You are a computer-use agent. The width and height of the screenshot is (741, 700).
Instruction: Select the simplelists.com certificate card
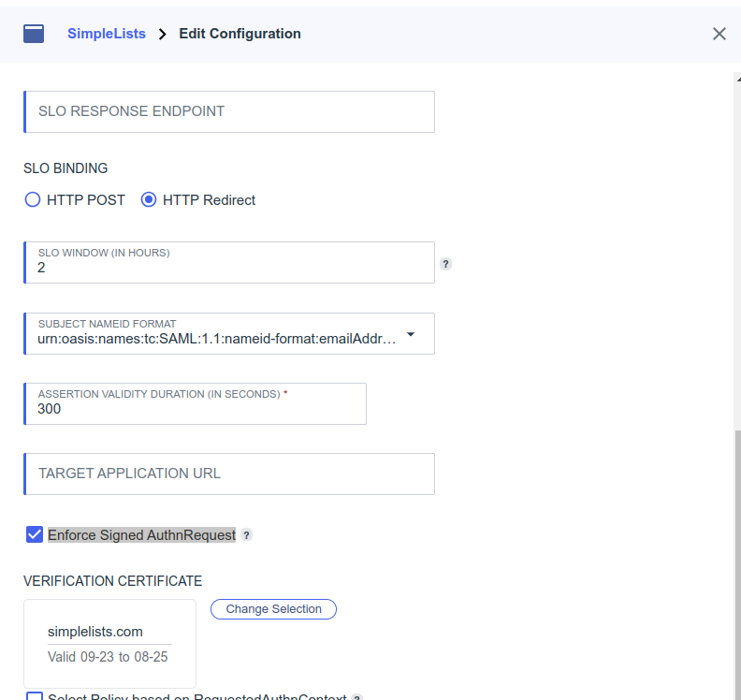click(x=109, y=644)
